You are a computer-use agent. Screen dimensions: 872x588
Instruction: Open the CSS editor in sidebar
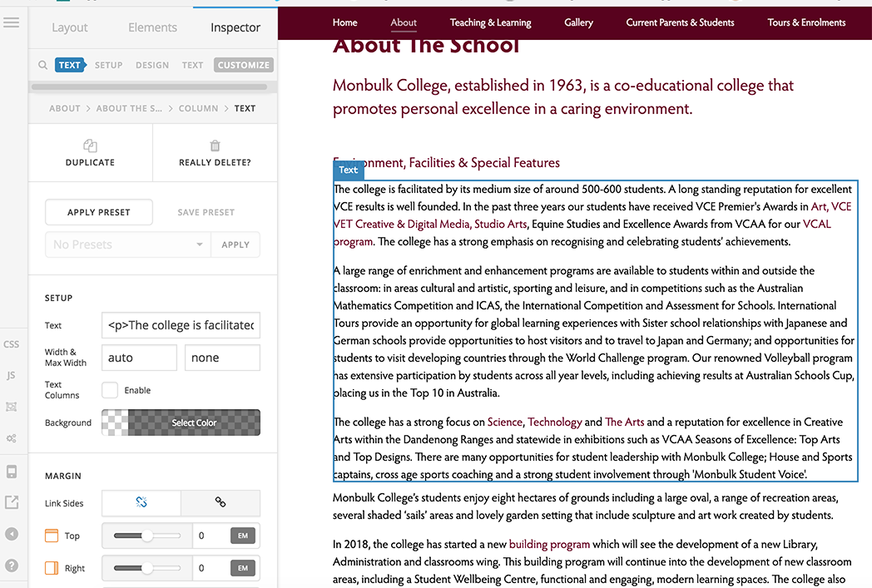tap(11, 344)
